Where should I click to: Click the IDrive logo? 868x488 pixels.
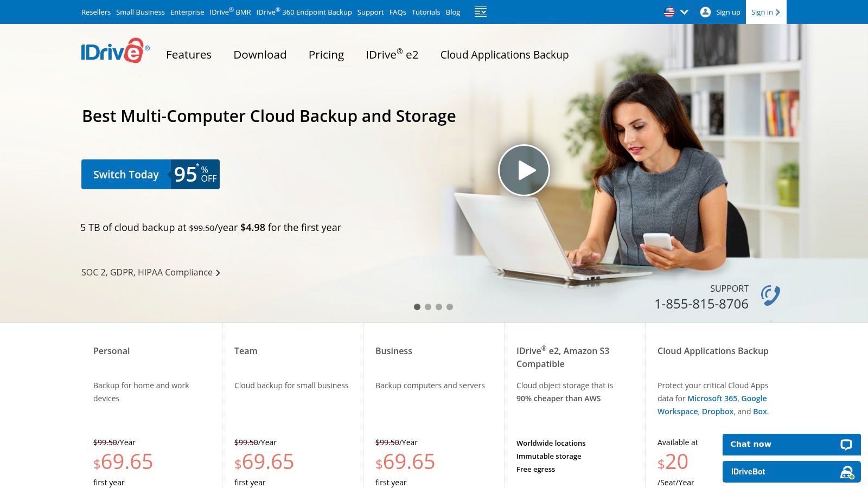pos(114,51)
